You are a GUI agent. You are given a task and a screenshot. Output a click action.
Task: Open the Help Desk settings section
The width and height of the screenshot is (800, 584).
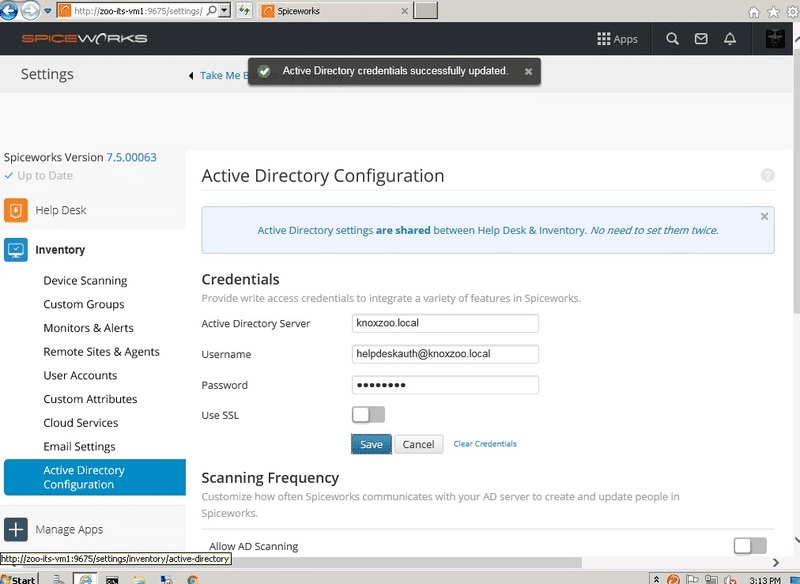(x=60, y=210)
